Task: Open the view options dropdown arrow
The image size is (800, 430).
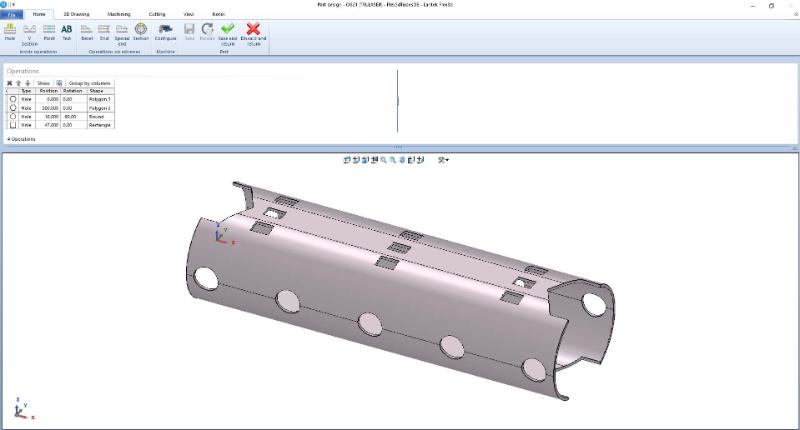Action: (x=446, y=160)
